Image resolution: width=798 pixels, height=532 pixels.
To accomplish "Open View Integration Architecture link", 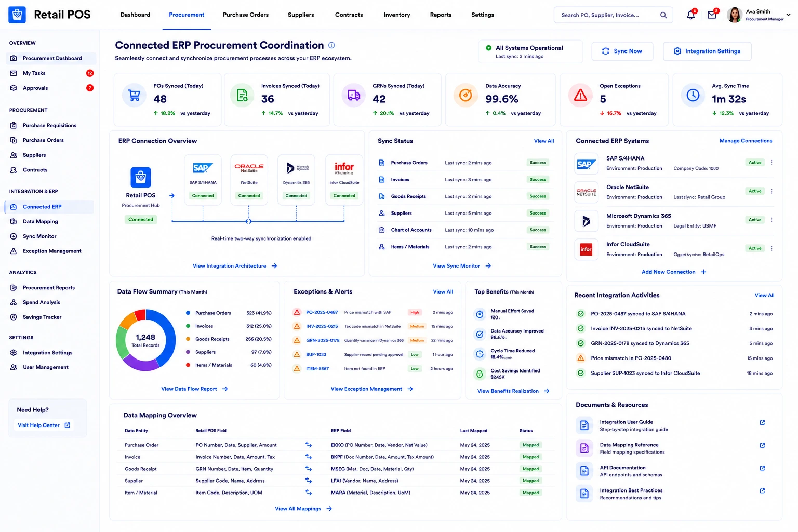I will click(x=235, y=266).
